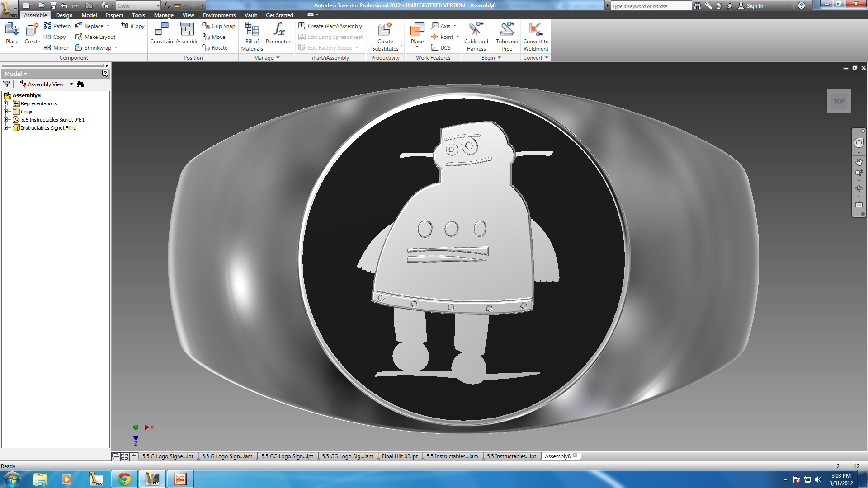The height and width of the screenshot is (488, 868).
Task: Expand the Origin folder node
Action: click(6, 112)
